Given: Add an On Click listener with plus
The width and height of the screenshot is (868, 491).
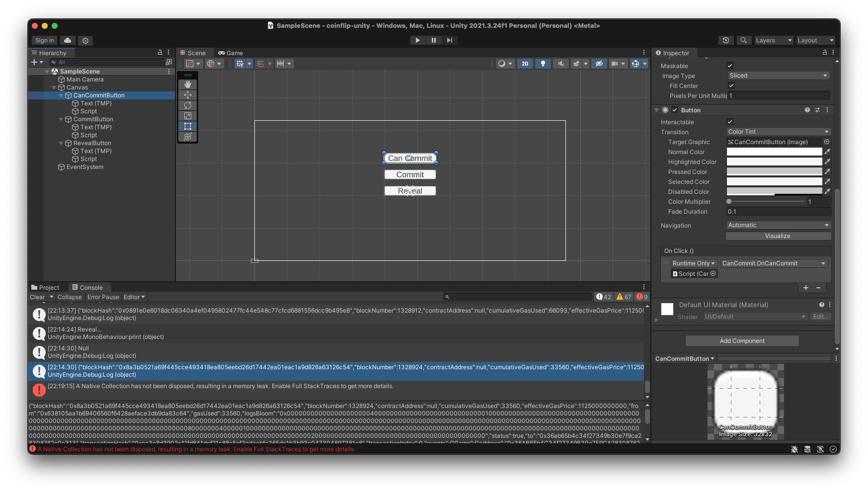Looking at the screenshot, I should coord(806,288).
